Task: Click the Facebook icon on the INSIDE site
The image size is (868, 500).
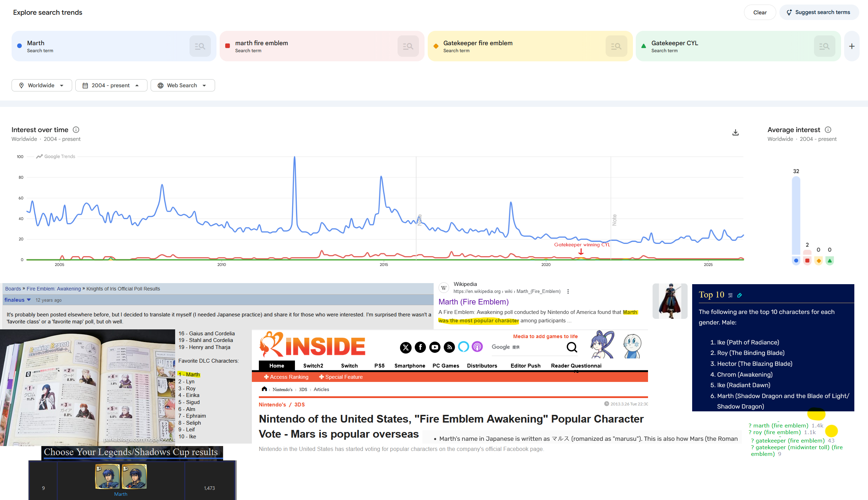Action: pyautogui.click(x=420, y=347)
